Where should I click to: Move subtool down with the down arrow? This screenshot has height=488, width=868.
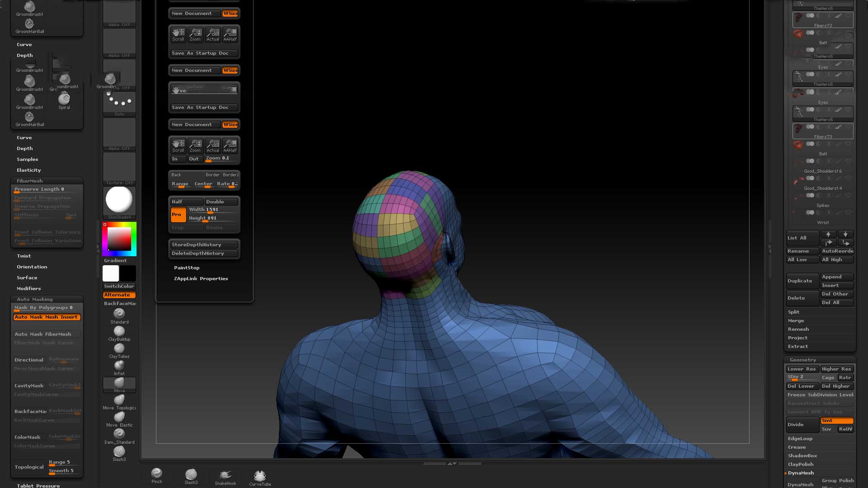point(845,234)
